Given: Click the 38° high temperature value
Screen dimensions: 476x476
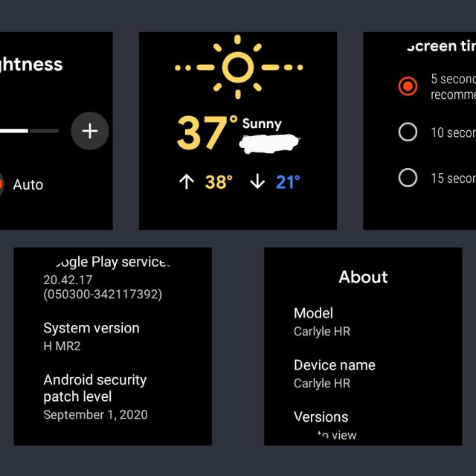Looking at the screenshot, I should pos(219,181).
